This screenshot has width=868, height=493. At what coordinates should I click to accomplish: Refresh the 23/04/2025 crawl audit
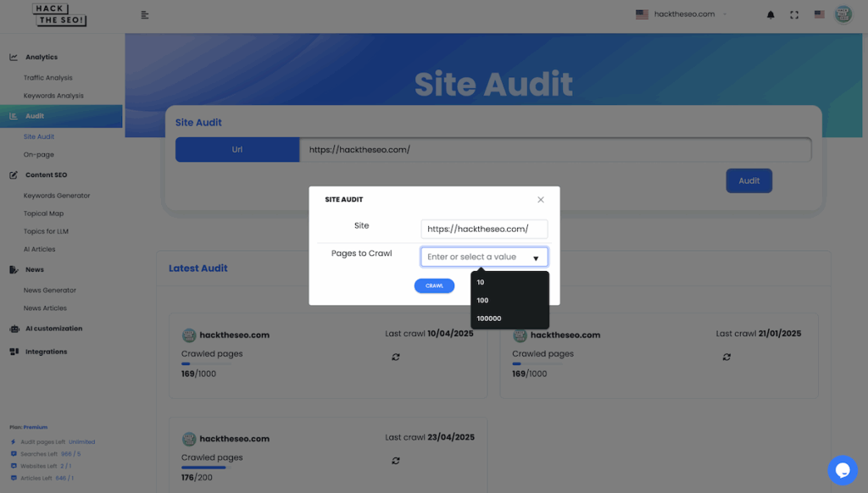396,461
